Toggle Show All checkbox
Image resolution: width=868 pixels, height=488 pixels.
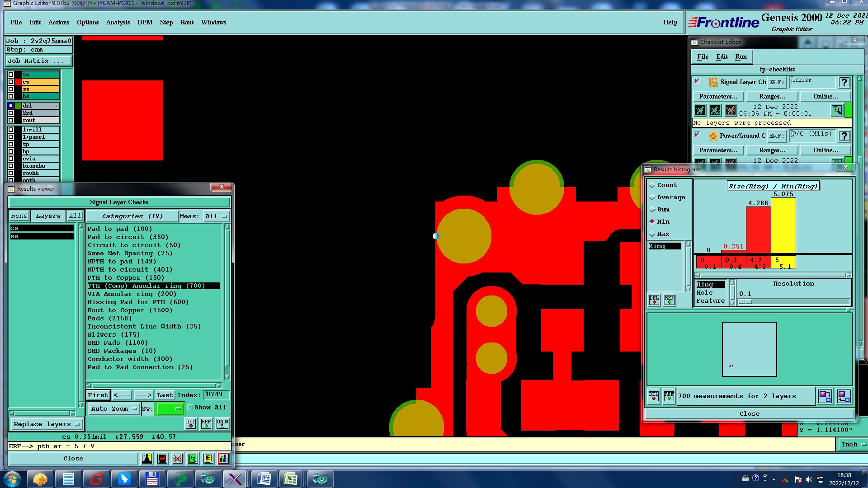pyautogui.click(x=190, y=408)
